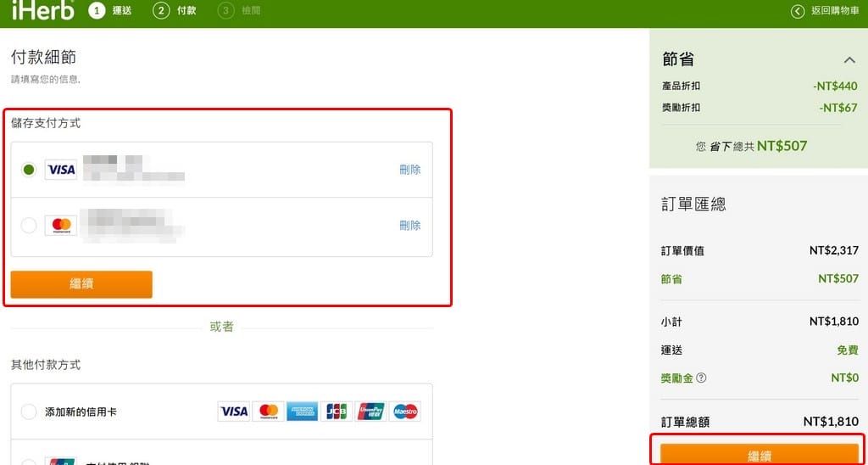
Task: Click the saved Mastercard logo
Action: tap(61, 226)
